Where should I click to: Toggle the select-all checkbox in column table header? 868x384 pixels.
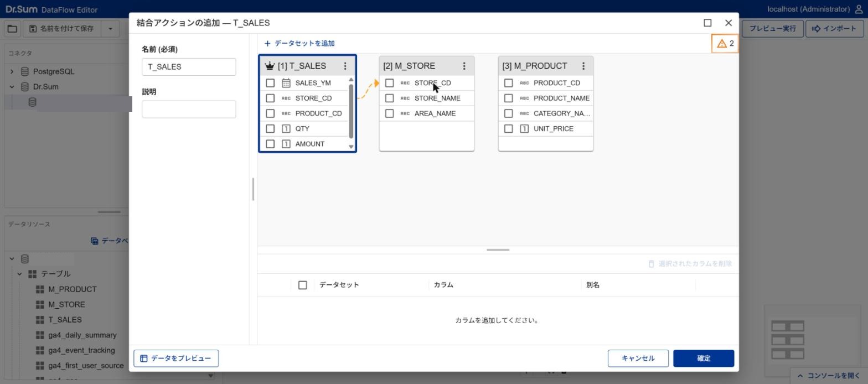pos(302,285)
